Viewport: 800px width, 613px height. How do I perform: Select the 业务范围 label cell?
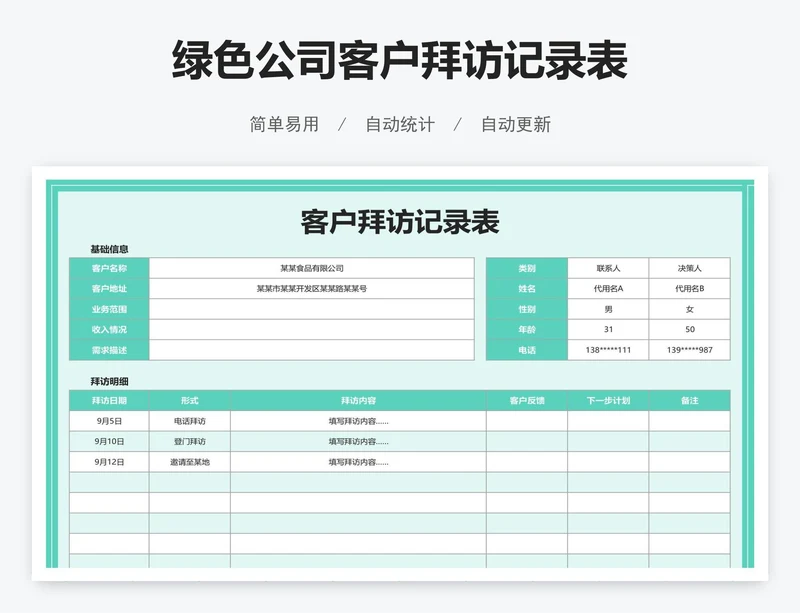point(109,309)
